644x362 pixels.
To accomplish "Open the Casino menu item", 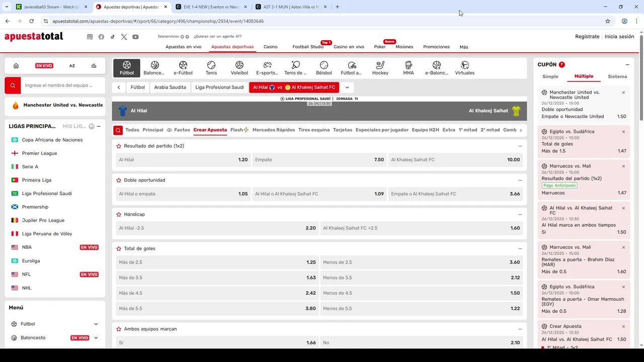I will tap(271, 47).
